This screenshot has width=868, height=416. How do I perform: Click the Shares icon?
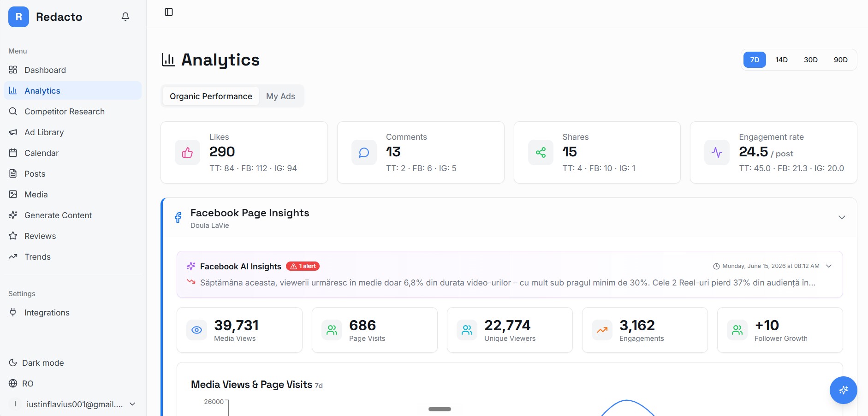pyautogui.click(x=541, y=153)
